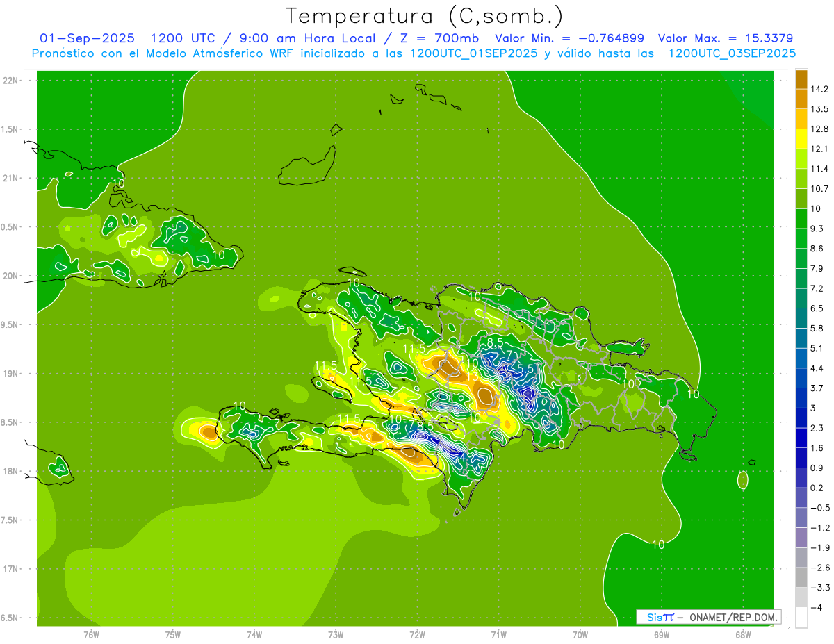
Task: Pick the gray legend band between -2.6 and -3.3
Action: 801,577
